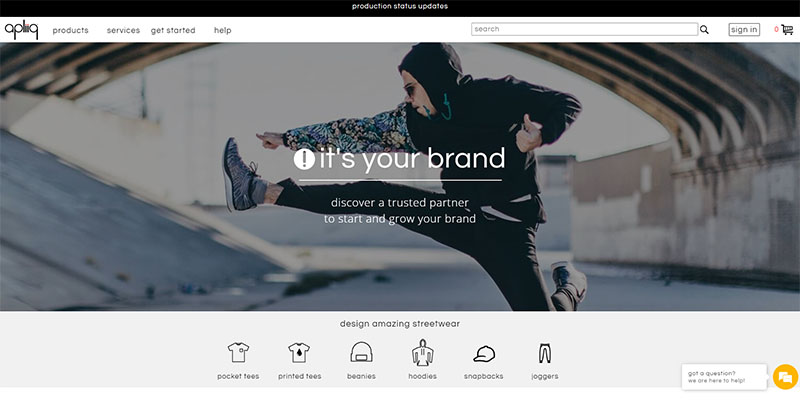Open the shopping cart icon
The height and width of the screenshot is (400, 800).
point(787,30)
